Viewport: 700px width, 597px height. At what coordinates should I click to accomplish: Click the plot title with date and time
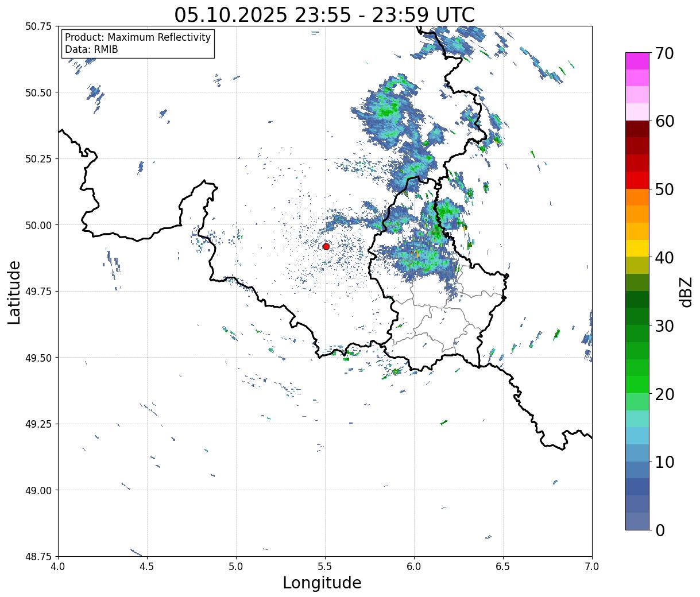click(x=324, y=14)
